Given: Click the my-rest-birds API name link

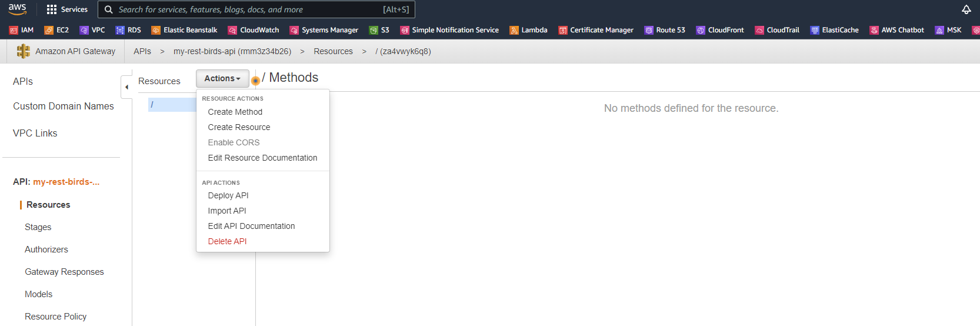Looking at the screenshot, I should click(66, 182).
